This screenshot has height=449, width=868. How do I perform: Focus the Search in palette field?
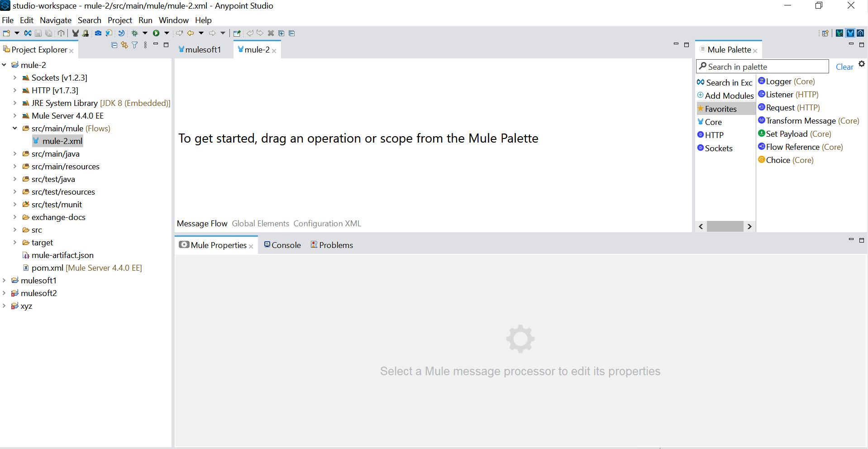coord(763,67)
